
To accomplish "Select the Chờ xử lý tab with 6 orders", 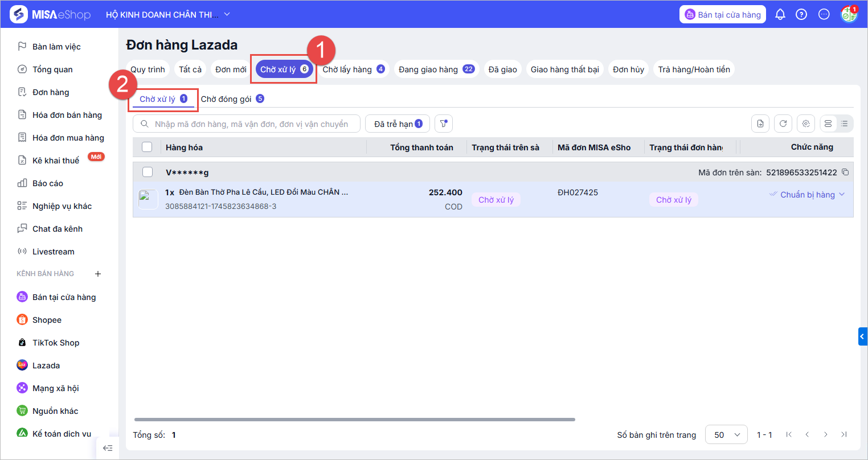I will [x=284, y=69].
